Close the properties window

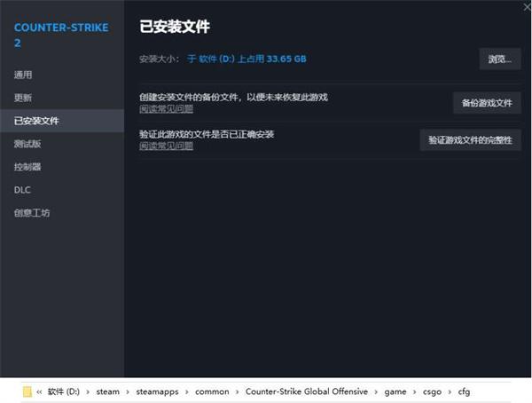(x=527, y=7)
